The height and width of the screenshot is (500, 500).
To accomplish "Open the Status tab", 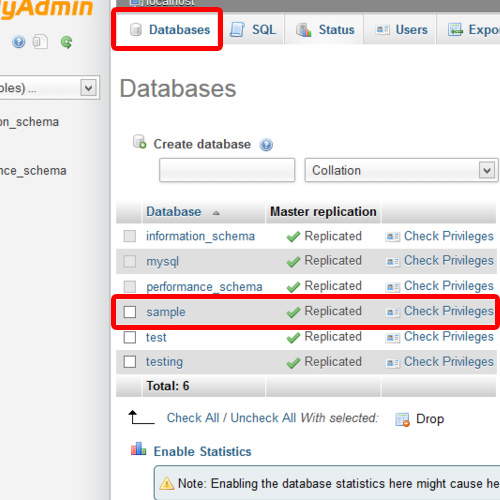I will click(325, 30).
